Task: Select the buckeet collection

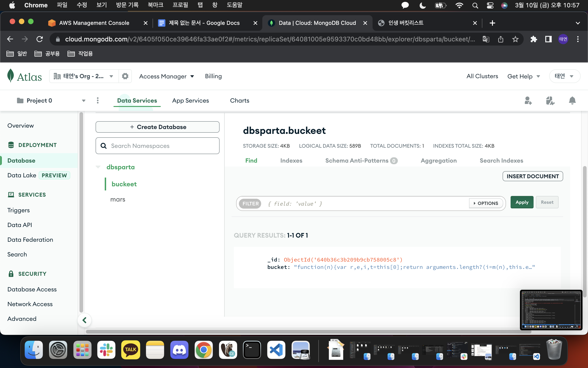Action: [x=124, y=184]
